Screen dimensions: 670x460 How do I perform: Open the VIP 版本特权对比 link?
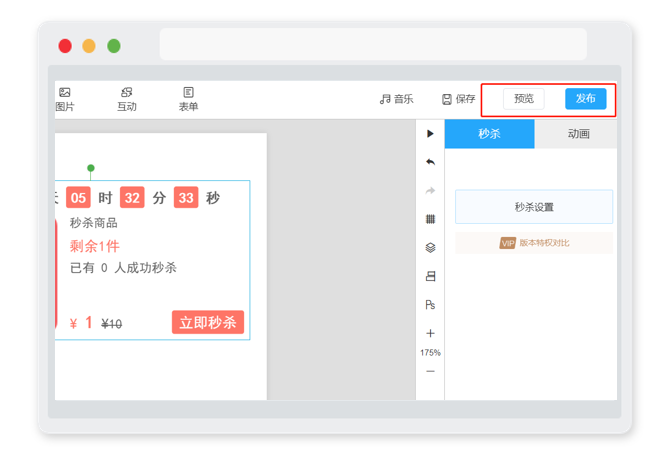coord(534,243)
